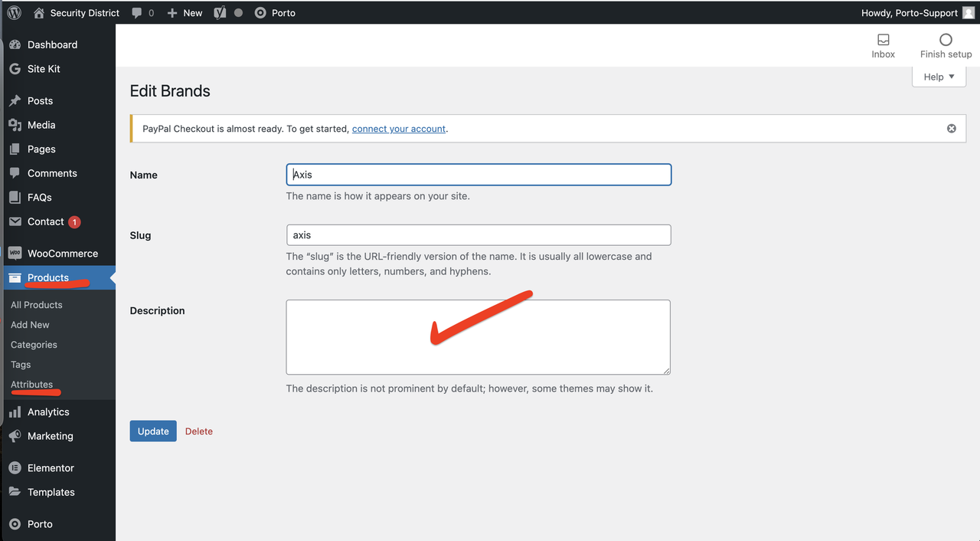Click the plus icon for New content
Viewport: 980px width, 541px height.
click(x=172, y=13)
